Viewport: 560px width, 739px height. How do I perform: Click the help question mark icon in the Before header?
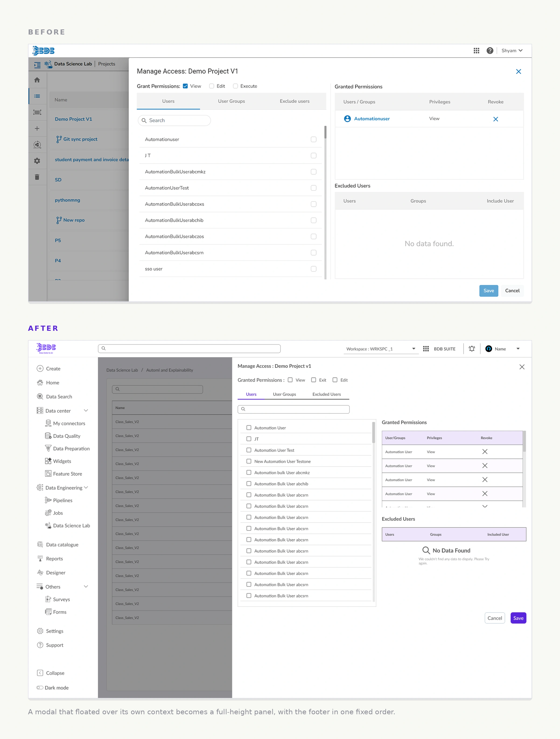pyautogui.click(x=490, y=50)
